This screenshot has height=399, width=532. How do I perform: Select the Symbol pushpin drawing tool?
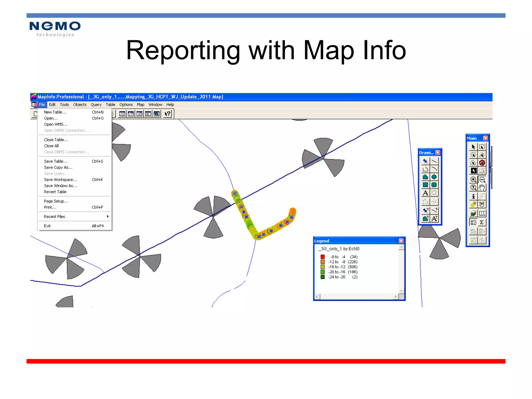pos(425,161)
